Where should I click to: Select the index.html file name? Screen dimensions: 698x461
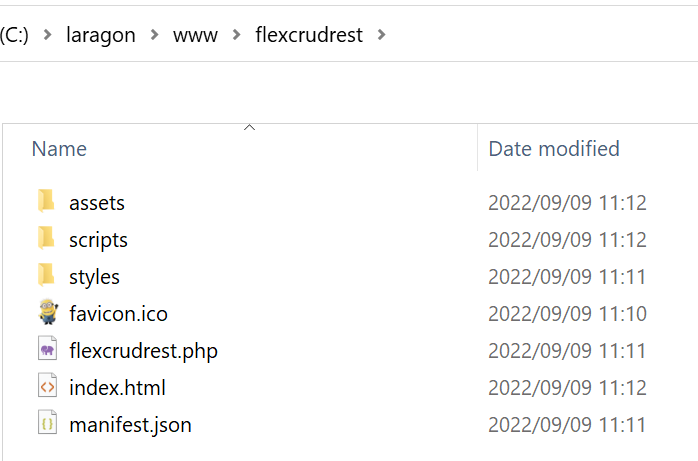tap(117, 388)
